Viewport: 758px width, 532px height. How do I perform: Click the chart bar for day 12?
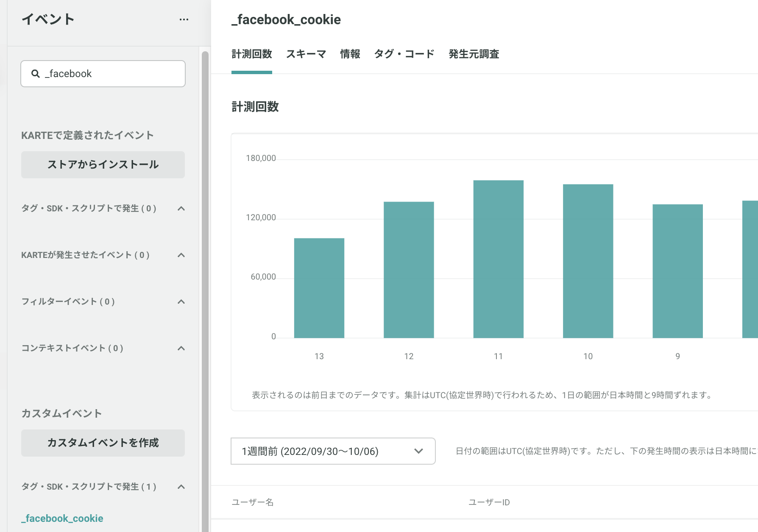coord(409,270)
